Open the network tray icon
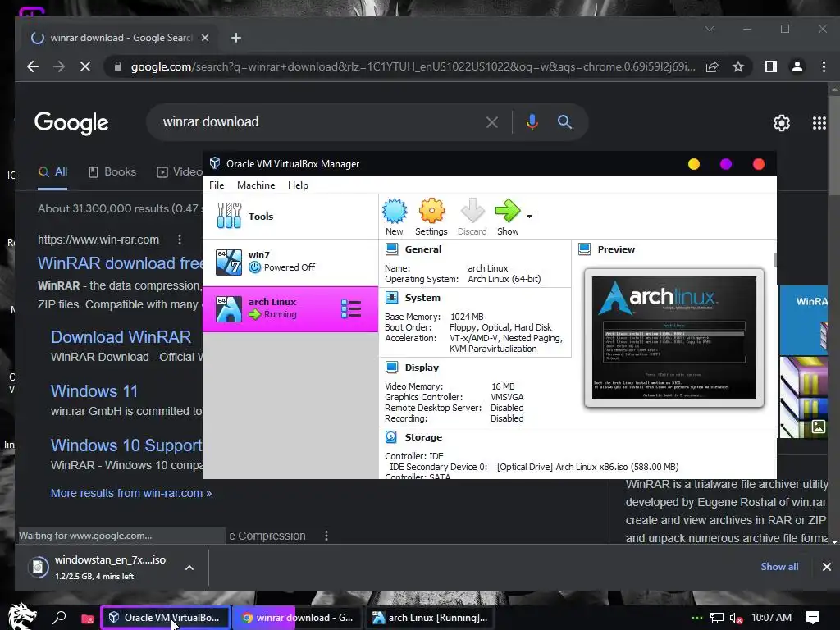 (x=717, y=619)
